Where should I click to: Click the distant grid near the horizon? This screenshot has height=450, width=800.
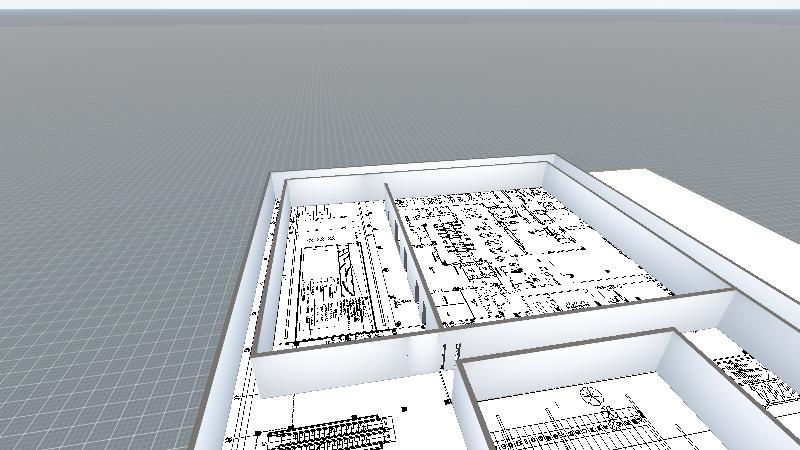tap(400, 40)
